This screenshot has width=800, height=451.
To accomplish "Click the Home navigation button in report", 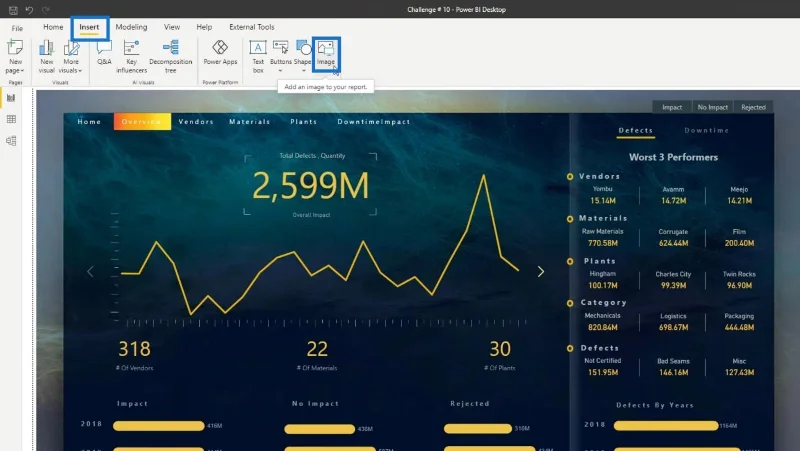I will (x=89, y=122).
